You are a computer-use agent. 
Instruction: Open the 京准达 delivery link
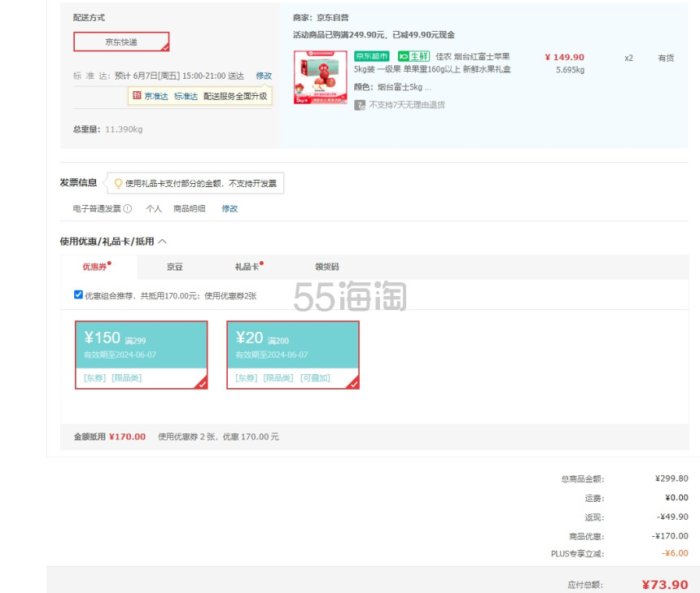pos(156,96)
